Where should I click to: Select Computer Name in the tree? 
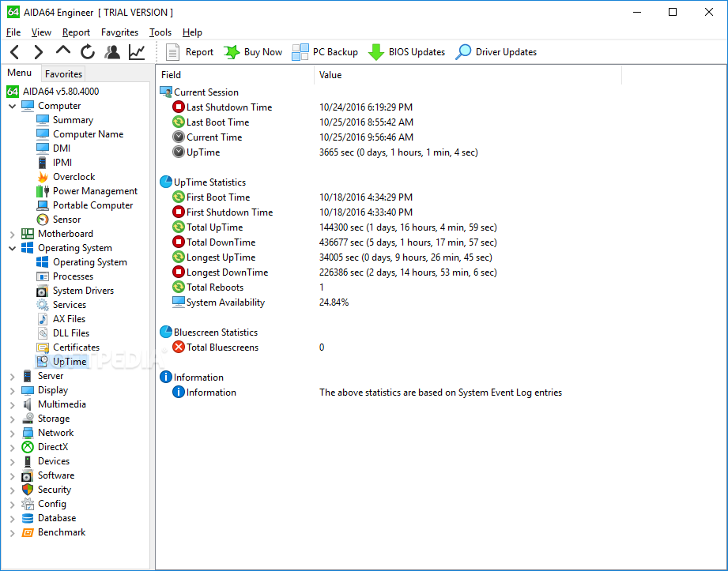click(80, 134)
